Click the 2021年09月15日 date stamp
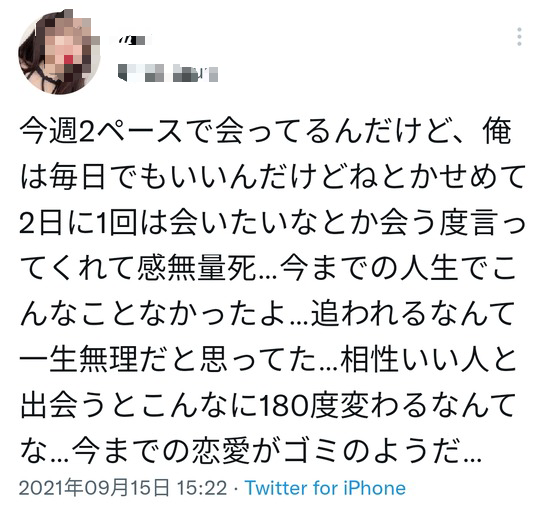550x510 pixels. tap(94, 488)
